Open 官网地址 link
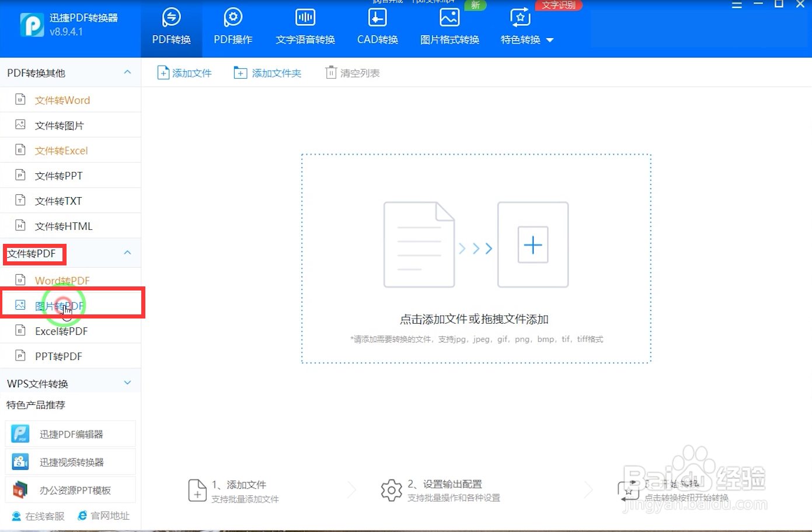This screenshot has width=812, height=532. click(x=103, y=516)
